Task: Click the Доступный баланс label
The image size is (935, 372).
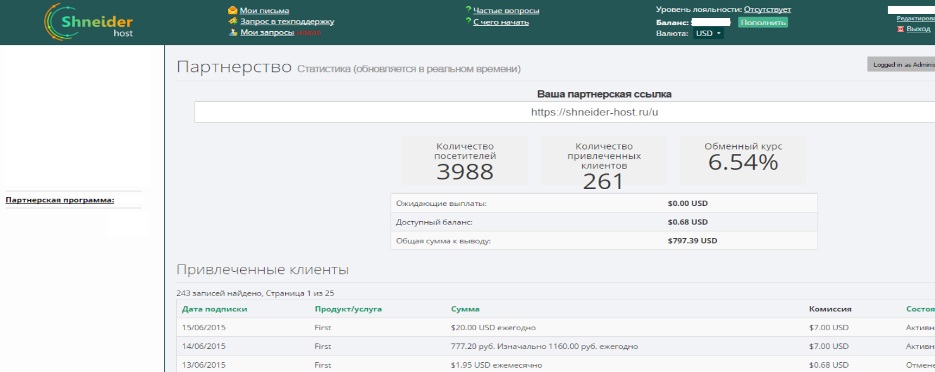Action: [434, 222]
